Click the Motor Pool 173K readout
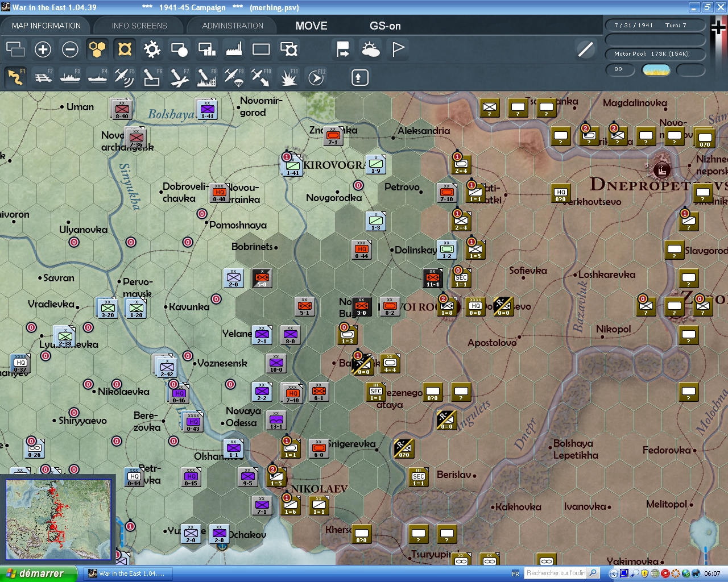Screen dimensions: 728x582 tap(655, 54)
